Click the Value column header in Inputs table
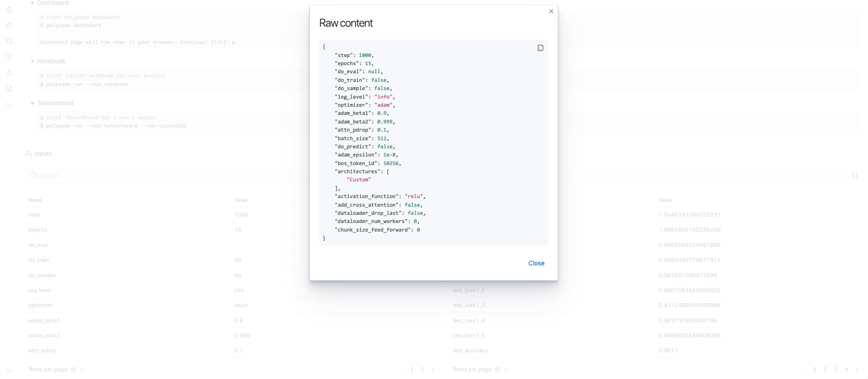Screen dimensions: 868x379 coord(241,200)
